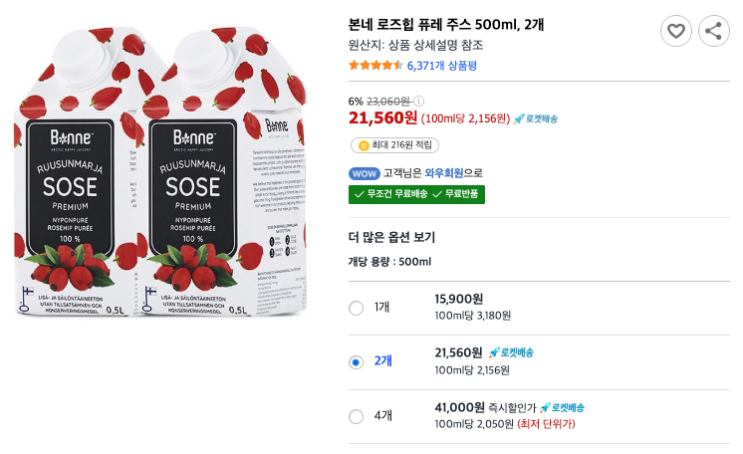
Task: Select the 2개 radio button
Action: tap(356, 362)
